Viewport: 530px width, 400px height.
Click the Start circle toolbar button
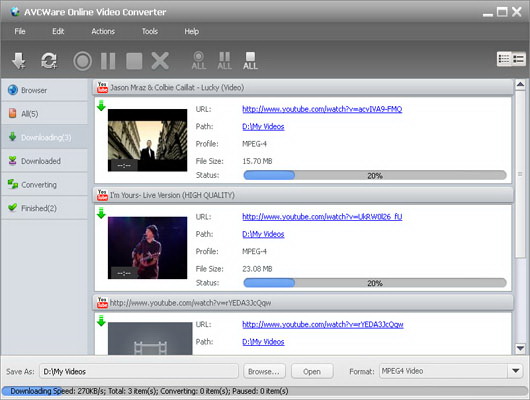(82, 61)
